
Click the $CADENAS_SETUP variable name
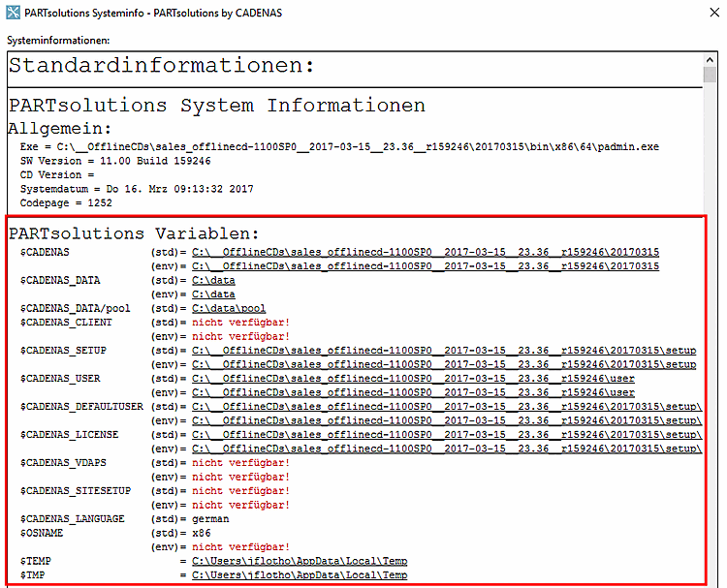pyautogui.click(x=63, y=351)
